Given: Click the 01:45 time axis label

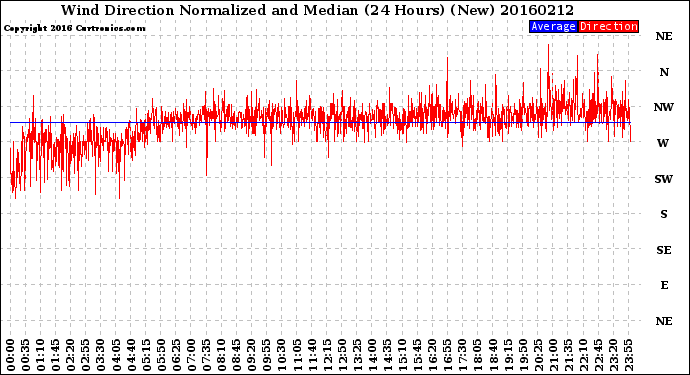Looking at the screenshot, I should (56, 355).
